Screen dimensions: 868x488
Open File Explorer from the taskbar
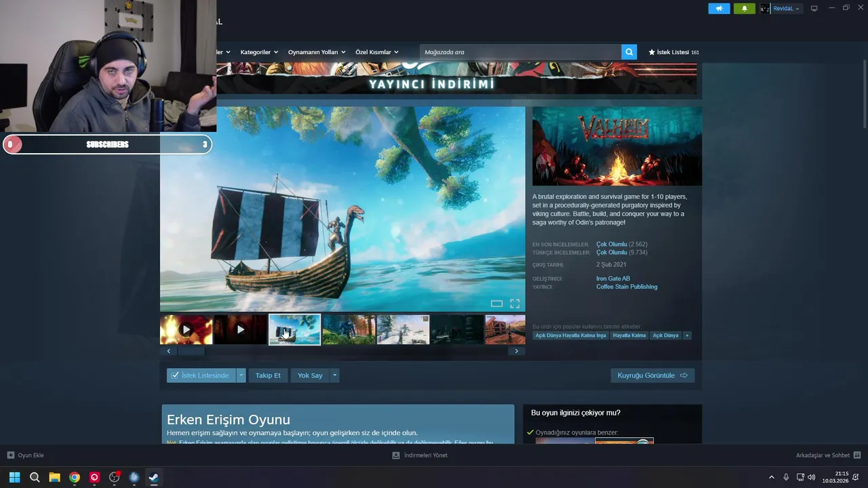(54, 477)
